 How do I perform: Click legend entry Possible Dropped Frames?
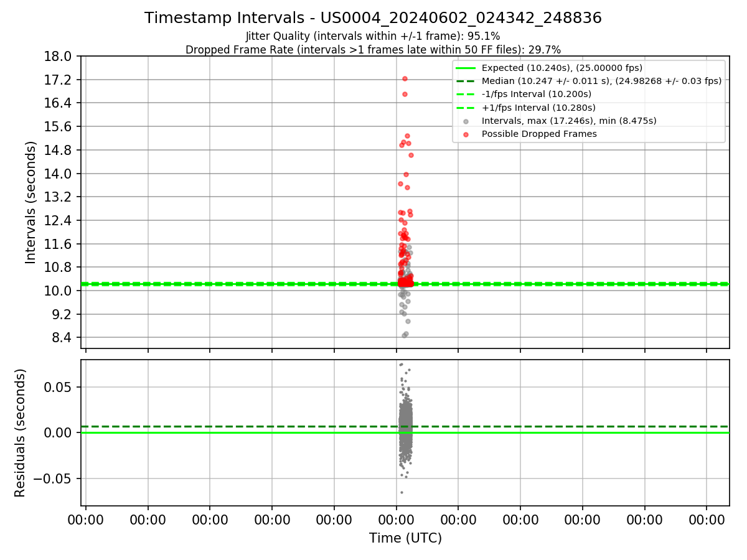(x=539, y=134)
